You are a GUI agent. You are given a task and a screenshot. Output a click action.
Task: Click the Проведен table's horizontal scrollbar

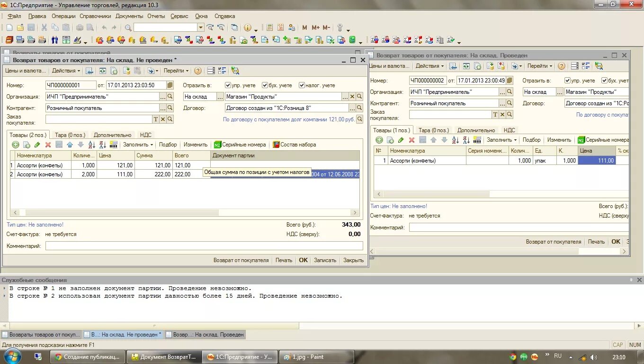pyautogui.click(x=436, y=194)
